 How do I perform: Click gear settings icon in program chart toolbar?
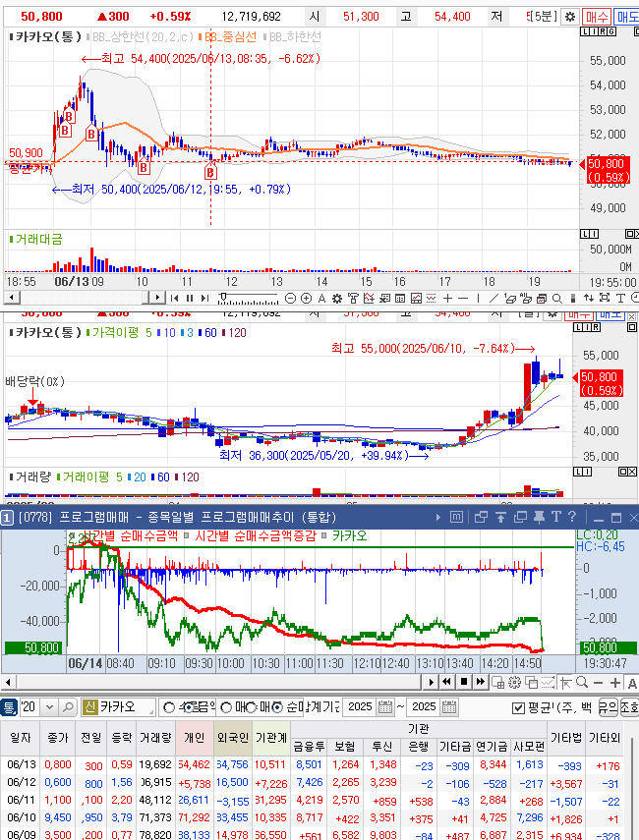coord(514,683)
